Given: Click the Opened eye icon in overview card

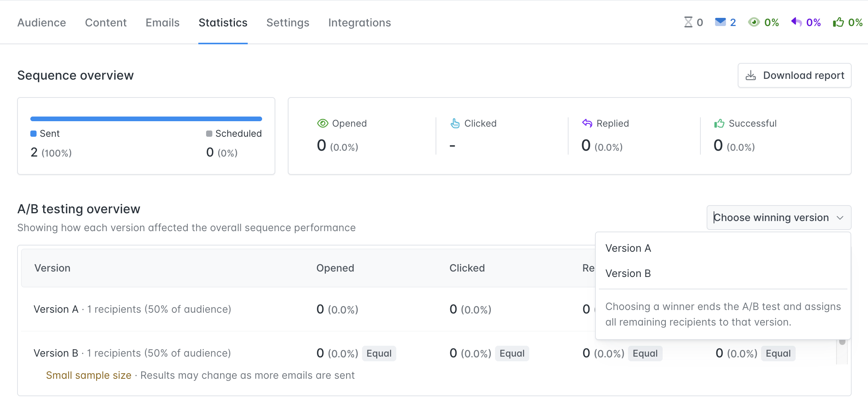Looking at the screenshot, I should [x=322, y=124].
